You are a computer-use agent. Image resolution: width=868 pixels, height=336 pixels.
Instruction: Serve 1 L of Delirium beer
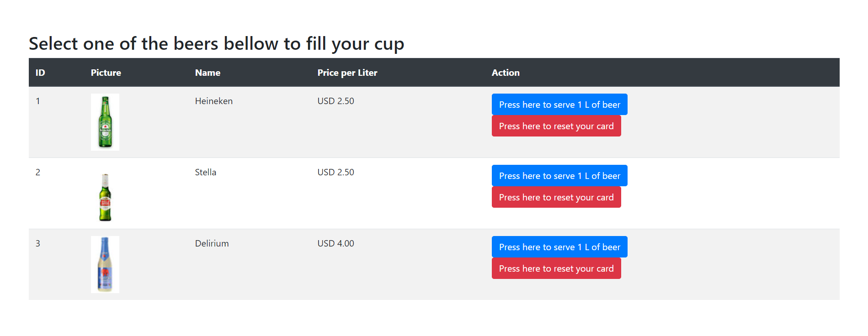tap(559, 247)
